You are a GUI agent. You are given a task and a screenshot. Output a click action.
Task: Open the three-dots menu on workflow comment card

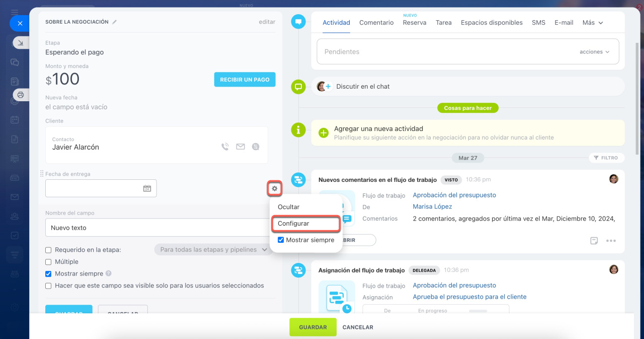[x=611, y=241]
